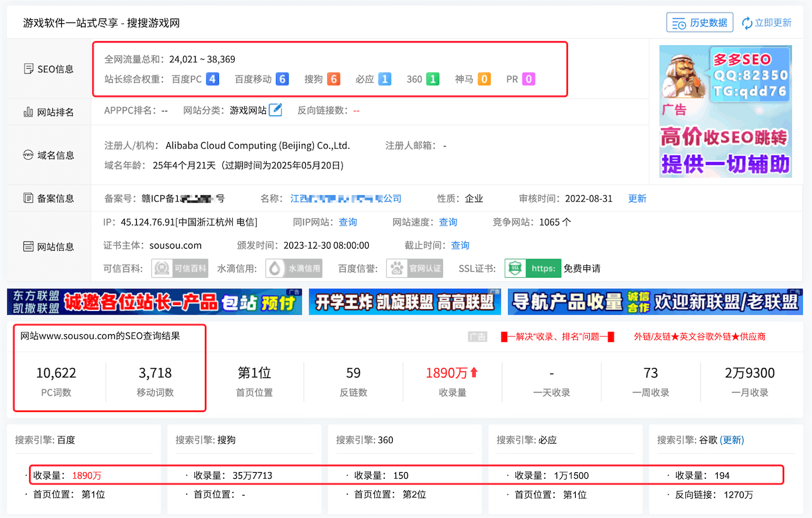Click the 反链数 value 59
Screen dimensions: 812x518
(x=354, y=373)
